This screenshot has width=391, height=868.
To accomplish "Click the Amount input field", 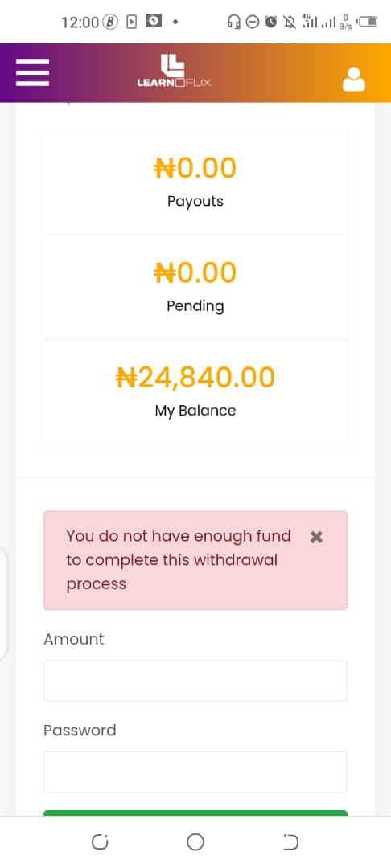I will 195,681.
